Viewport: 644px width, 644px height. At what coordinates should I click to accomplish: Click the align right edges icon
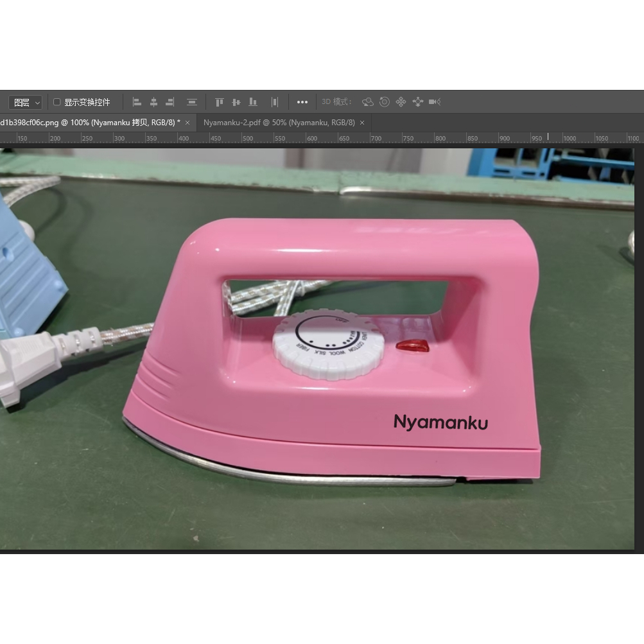pos(170,102)
